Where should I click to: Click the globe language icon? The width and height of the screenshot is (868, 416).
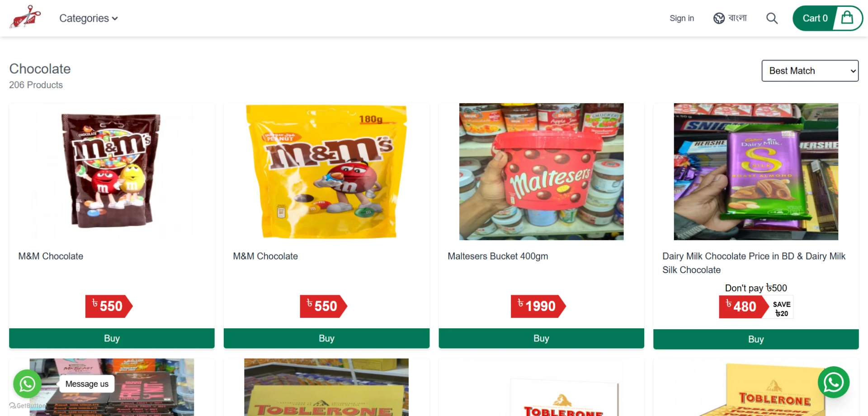pyautogui.click(x=719, y=18)
